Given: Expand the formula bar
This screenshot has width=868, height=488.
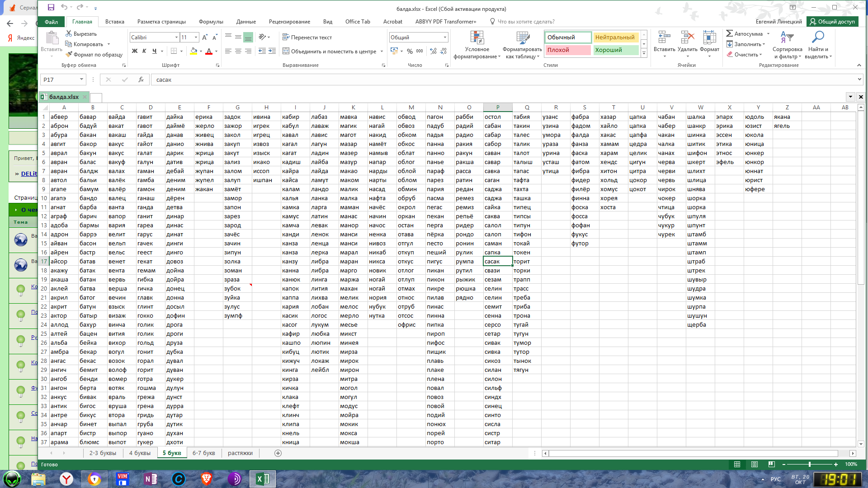Looking at the screenshot, I should coord(859,80).
